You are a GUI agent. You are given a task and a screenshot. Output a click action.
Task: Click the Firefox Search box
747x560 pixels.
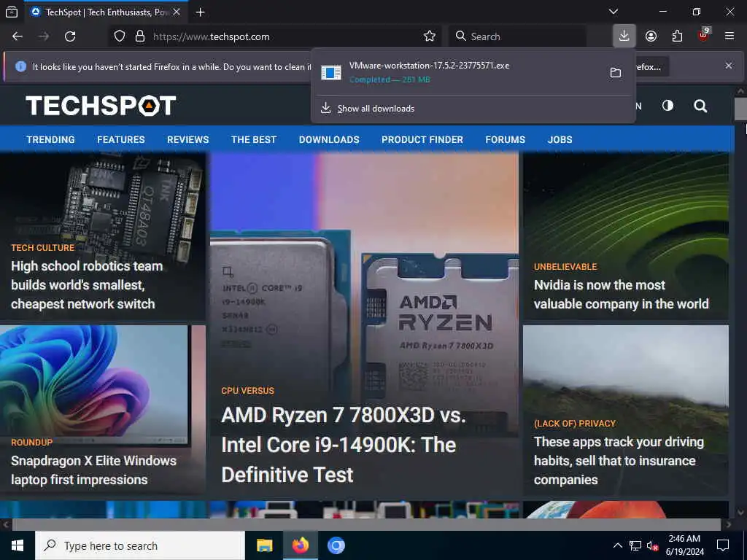coord(517,36)
